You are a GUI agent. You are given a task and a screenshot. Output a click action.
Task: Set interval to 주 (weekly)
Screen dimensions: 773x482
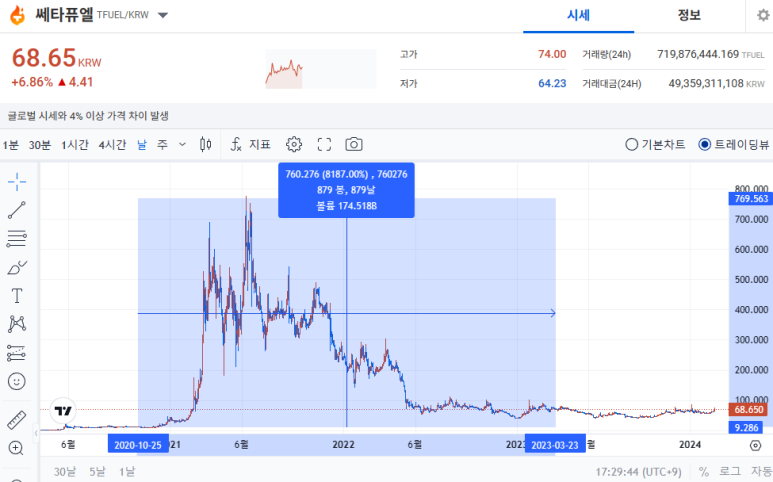tap(162, 145)
